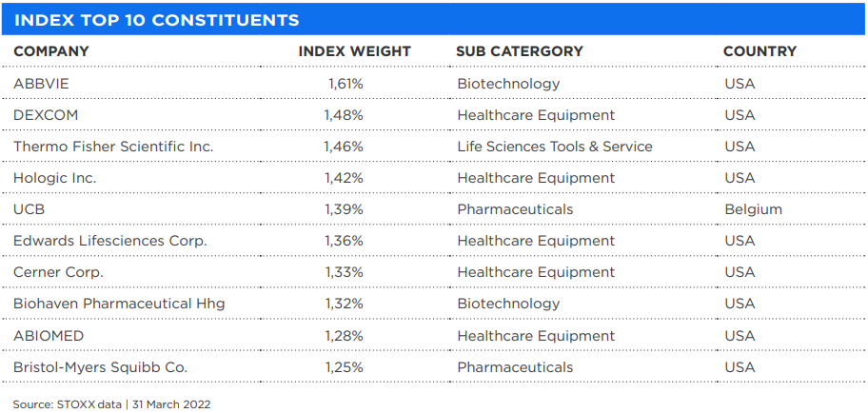Select the DEXCOM company name
Screen dimensions: 868x413
46,115
